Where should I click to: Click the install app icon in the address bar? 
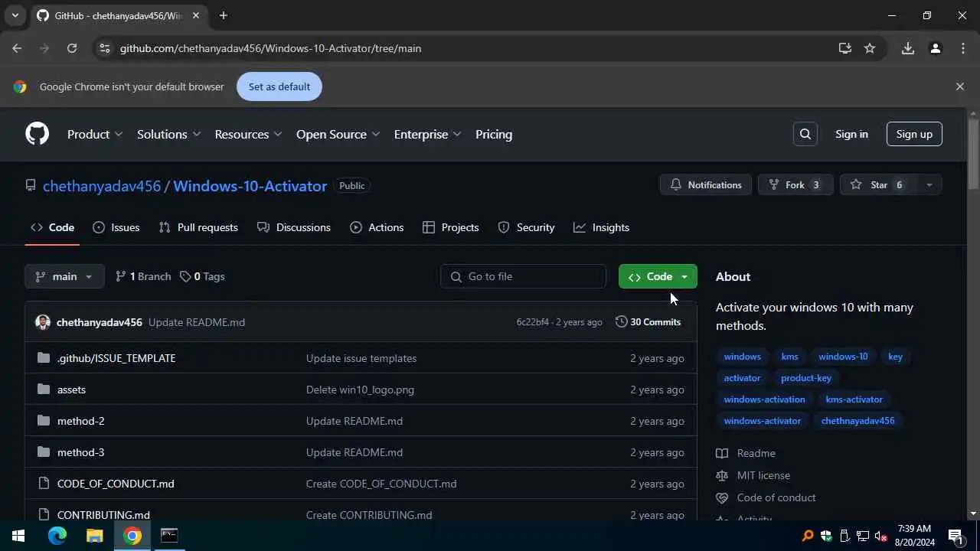pos(845,48)
